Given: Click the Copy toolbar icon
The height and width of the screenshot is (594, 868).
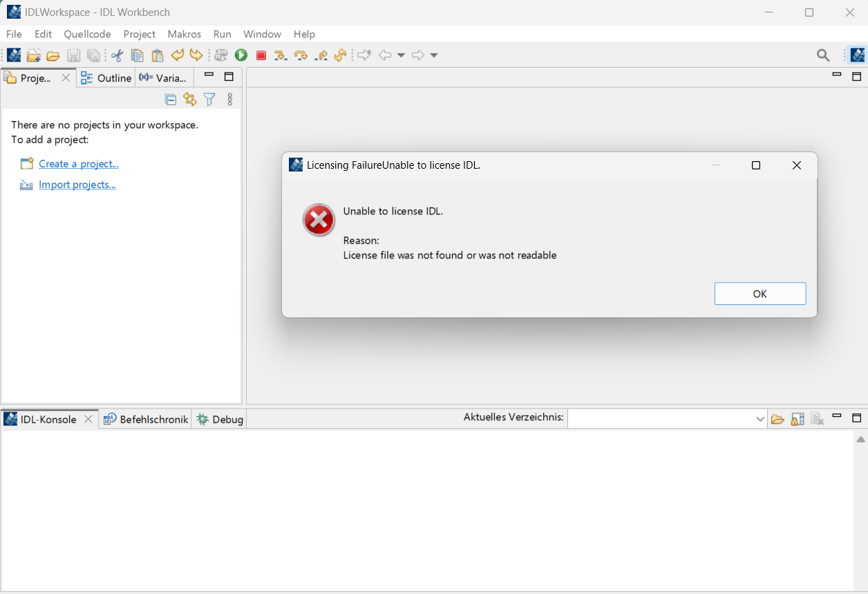Looking at the screenshot, I should pyautogui.click(x=138, y=55).
